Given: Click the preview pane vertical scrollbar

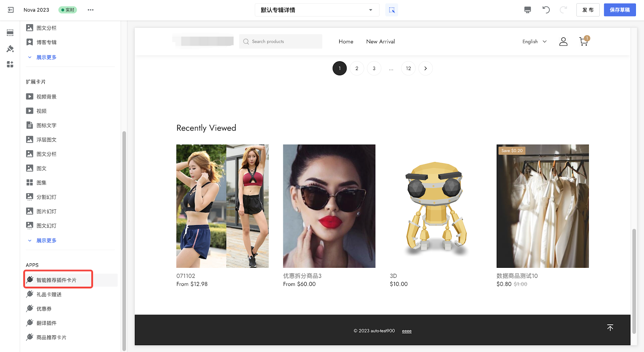Looking at the screenshot, I should coord(634,281).
